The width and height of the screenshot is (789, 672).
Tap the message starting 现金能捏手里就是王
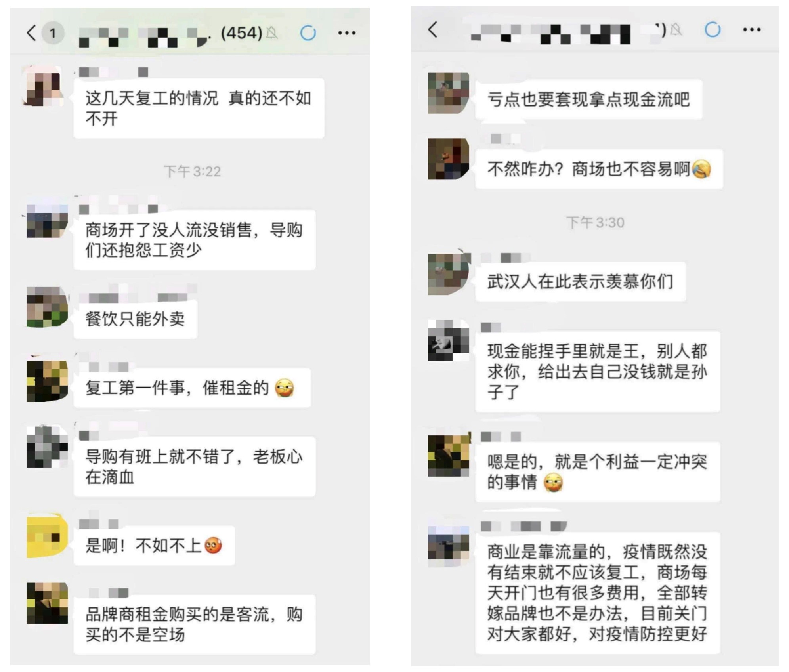[598, 372]
